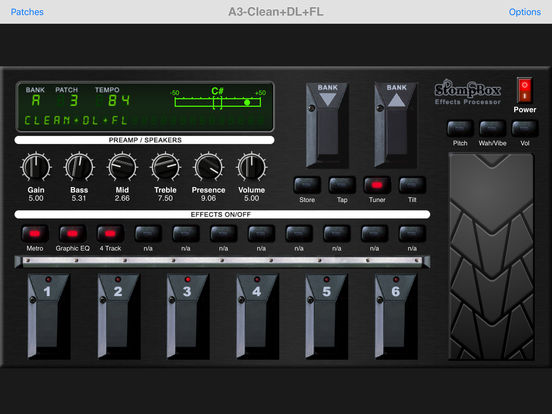Image resolution: width=552 pixels, height=414 pixels.
Task: Toggle the Graphic EQ effect
Action: [x=72, y=233]
